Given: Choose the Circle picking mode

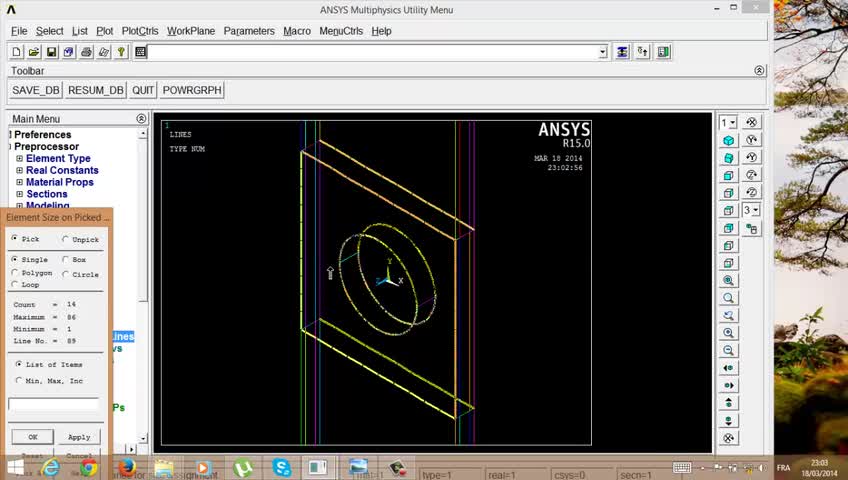Looking at the screenshot, I should point(65,274).
